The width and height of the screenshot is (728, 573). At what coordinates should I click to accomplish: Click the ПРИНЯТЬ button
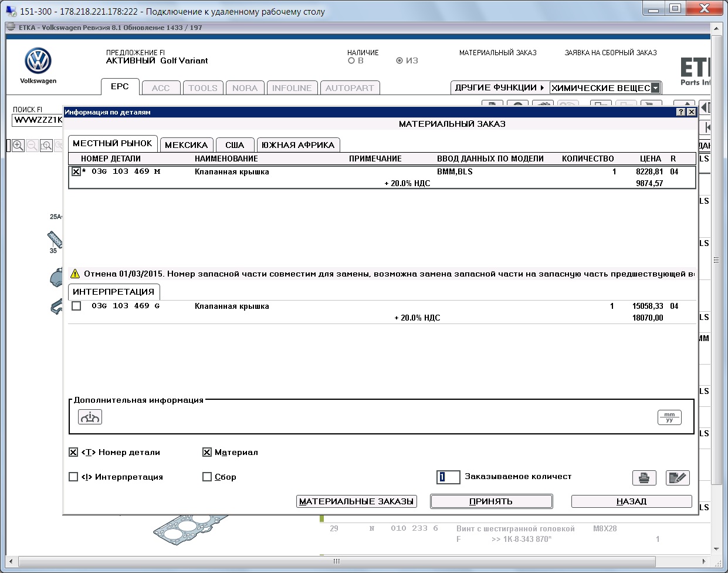pos(492,501)
